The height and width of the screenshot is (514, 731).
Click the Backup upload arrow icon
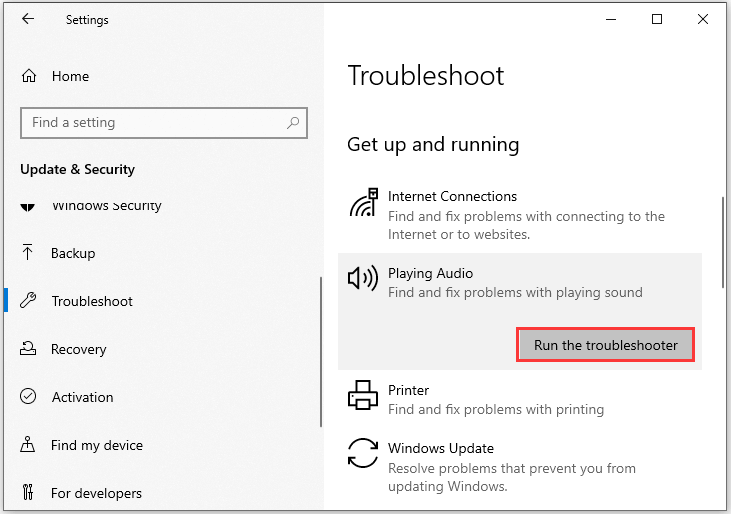click(28, 252)
